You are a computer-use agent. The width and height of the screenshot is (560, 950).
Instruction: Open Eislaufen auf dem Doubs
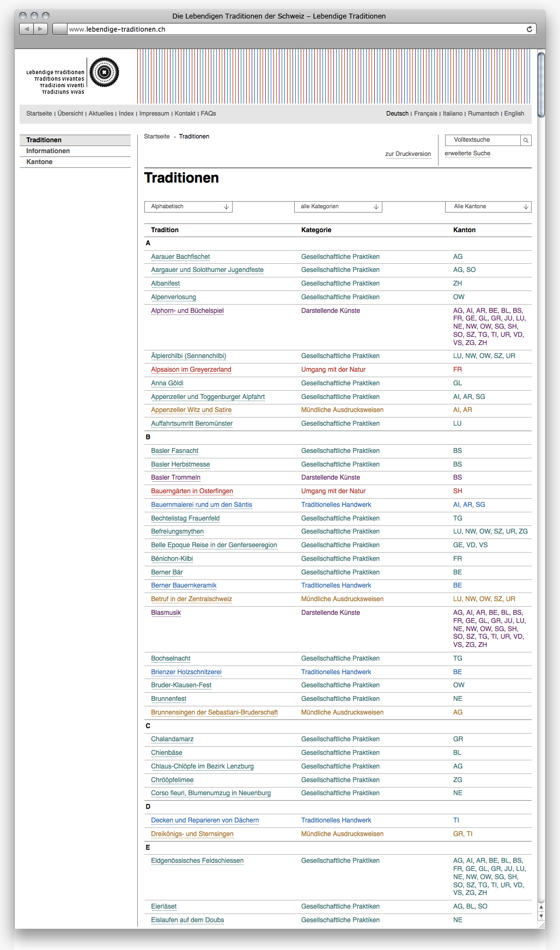coord(187,920)
